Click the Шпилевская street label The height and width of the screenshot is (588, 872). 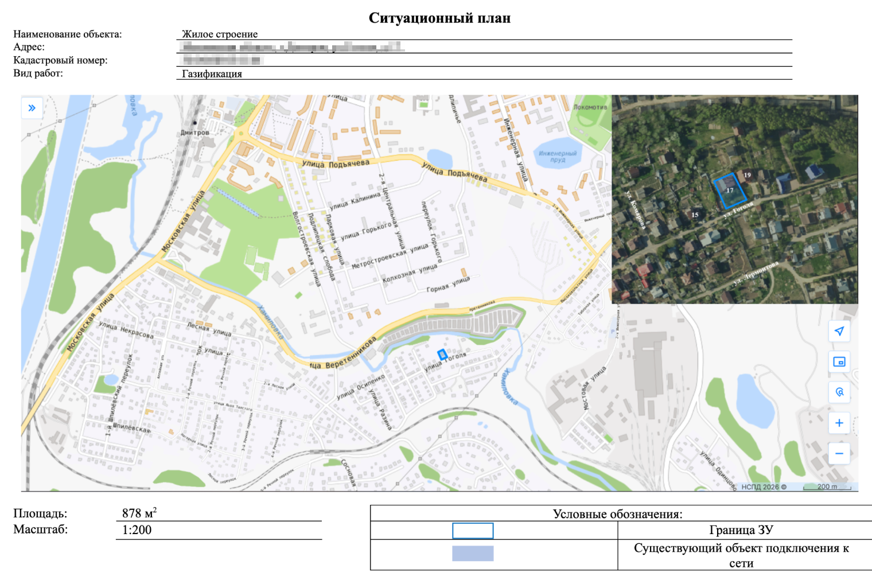[132, 428]
